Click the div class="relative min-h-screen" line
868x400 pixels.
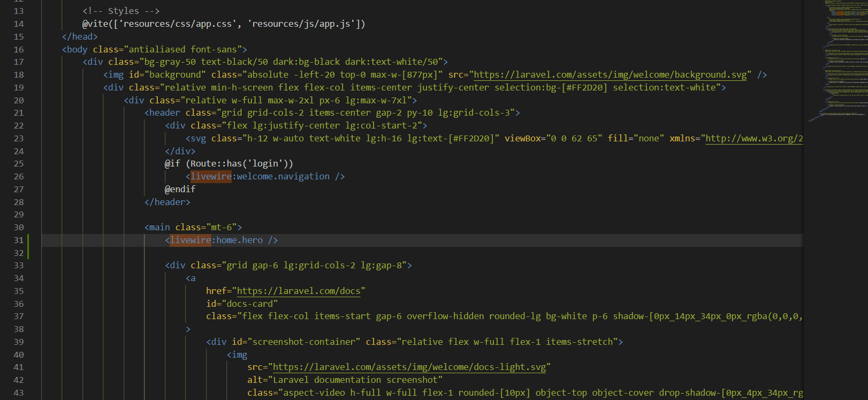tap(415, 88)
